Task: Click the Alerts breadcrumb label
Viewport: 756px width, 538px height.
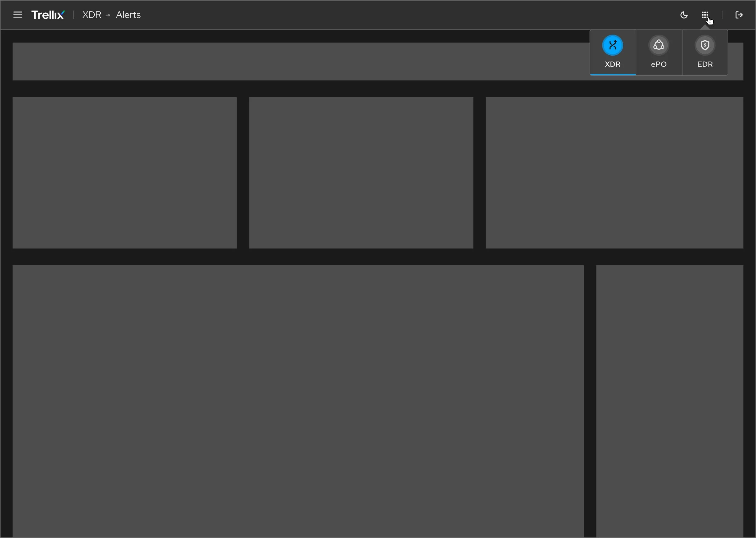Action: click(128, 15)
